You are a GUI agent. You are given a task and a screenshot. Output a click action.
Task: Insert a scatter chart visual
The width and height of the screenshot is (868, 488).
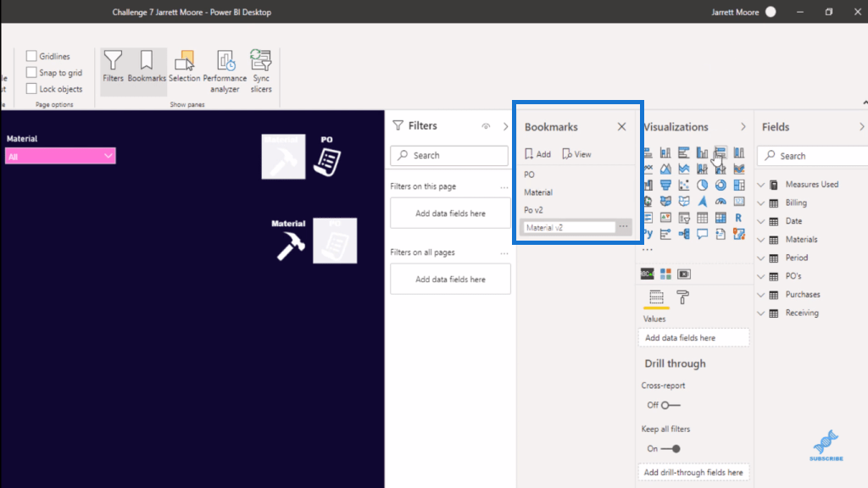(x=684, y=185)
